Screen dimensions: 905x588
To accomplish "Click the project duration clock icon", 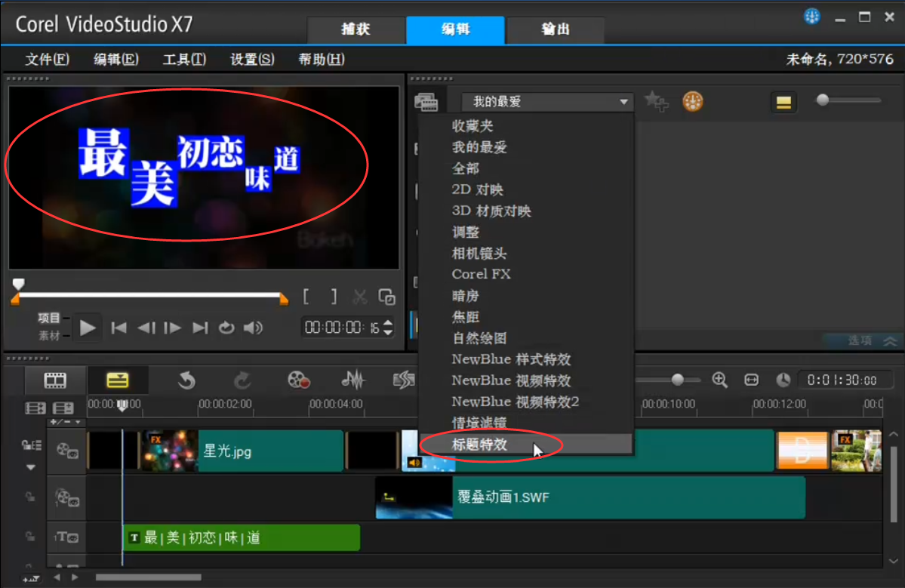I will pyautogui.click(x=783, y=380).
